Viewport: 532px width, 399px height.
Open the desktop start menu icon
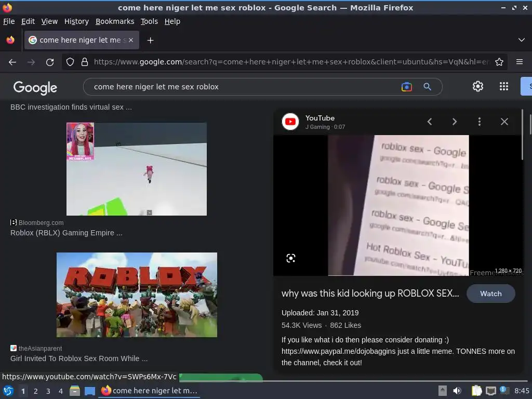click(8, 391)
